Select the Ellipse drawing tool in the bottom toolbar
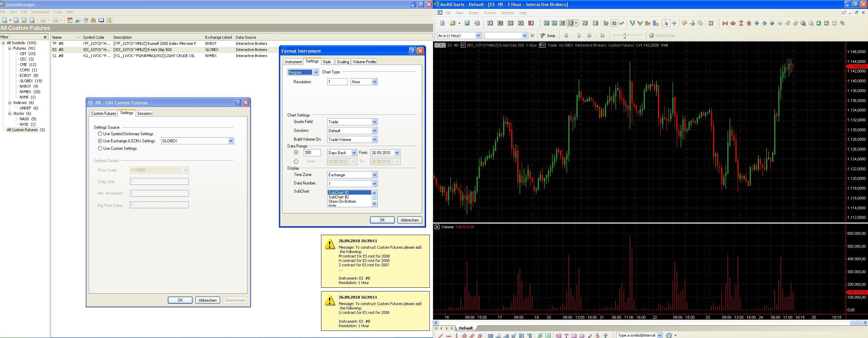 tap(582, 336)
